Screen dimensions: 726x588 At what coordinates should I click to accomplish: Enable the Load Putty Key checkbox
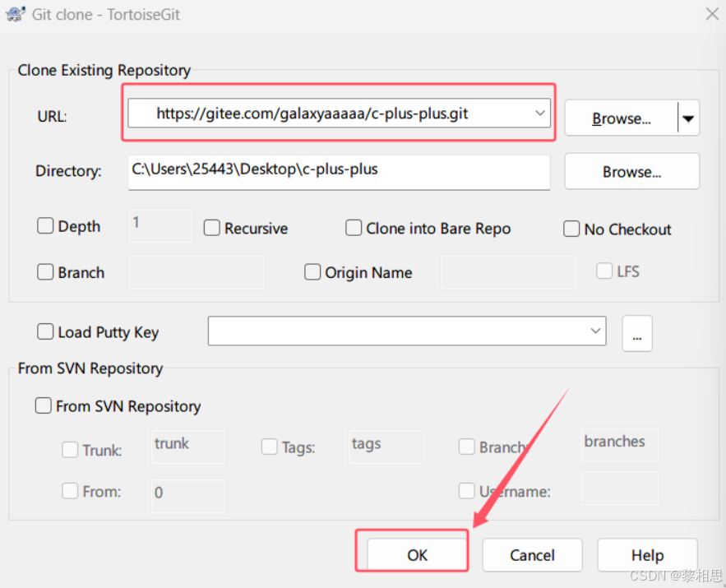(45, 331)
